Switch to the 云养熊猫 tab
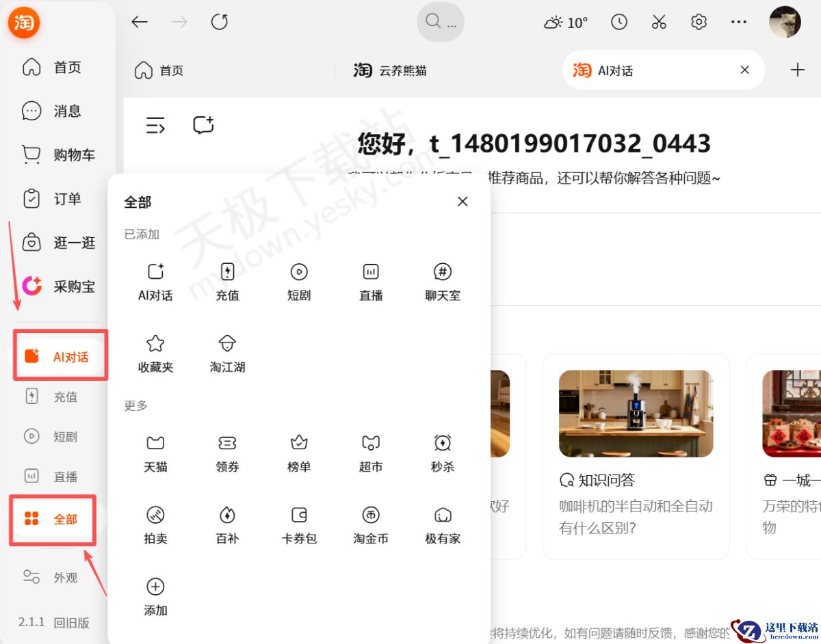 coord(389,69)
